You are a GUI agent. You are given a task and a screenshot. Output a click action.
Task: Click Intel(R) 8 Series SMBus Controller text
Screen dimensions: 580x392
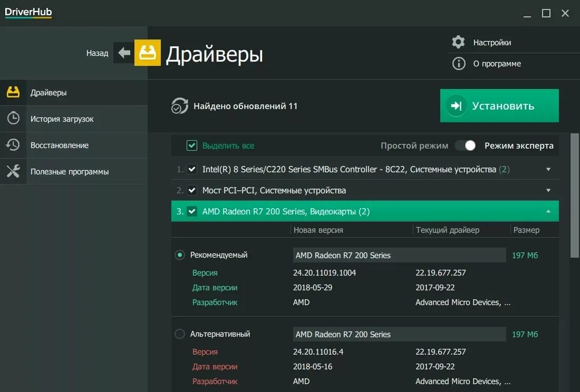click(356, 169)
